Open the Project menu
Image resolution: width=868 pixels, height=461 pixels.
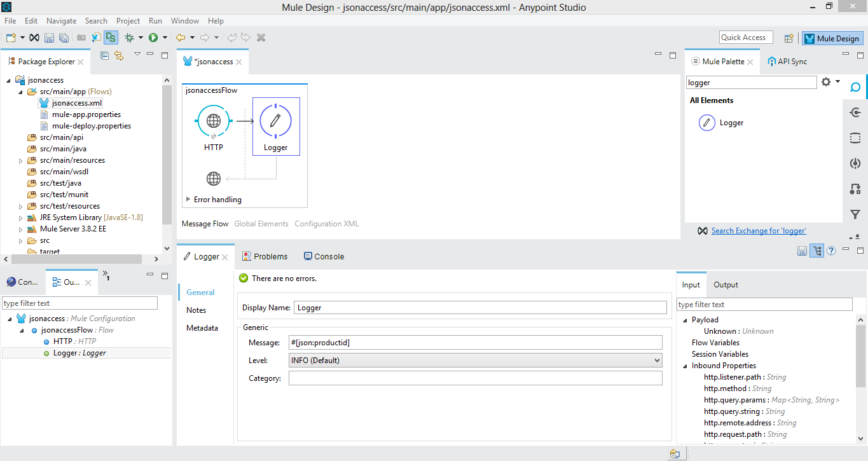(x=128, y=21)
